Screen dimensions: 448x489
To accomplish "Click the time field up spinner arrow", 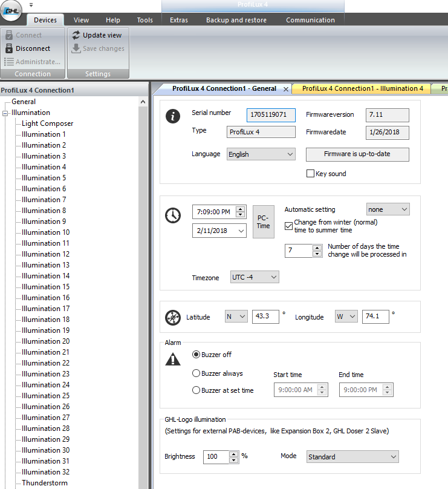I will (240, 209).
